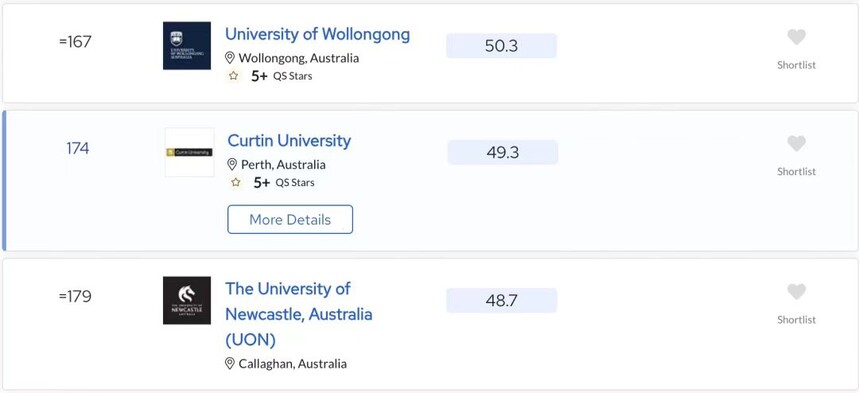Click the QS Stars icon under Wollongong
Image resolution: width=859 pixels, height=393 pixels.
click(x=234, y=76)
